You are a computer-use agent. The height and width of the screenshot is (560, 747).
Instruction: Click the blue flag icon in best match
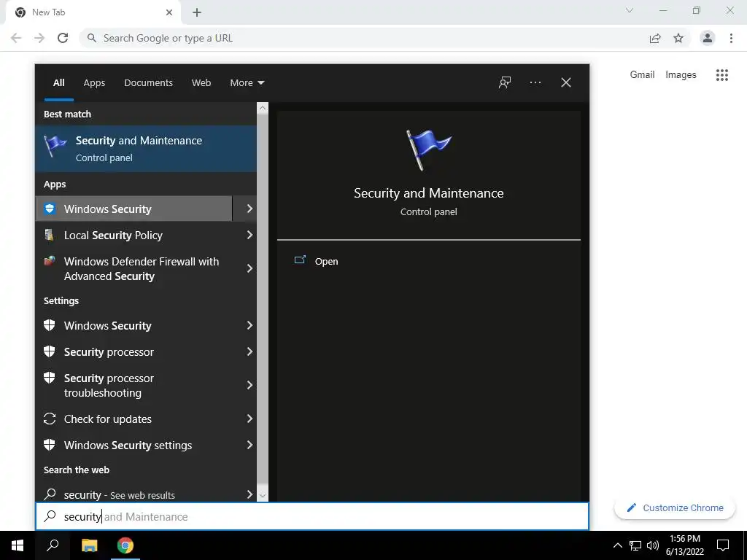pos(55,146)
